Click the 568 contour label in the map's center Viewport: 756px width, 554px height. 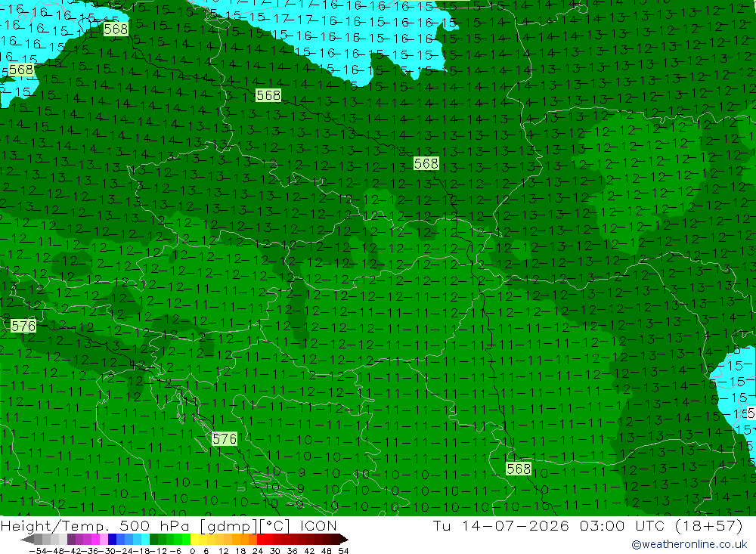click(x=426, y=163)
